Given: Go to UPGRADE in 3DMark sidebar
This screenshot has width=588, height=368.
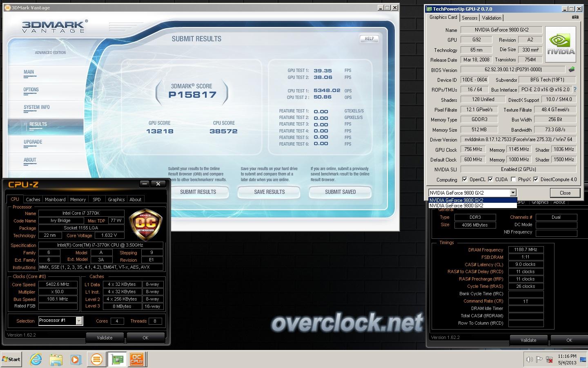Looking at the screenshot, I should [x=33, y=142].
